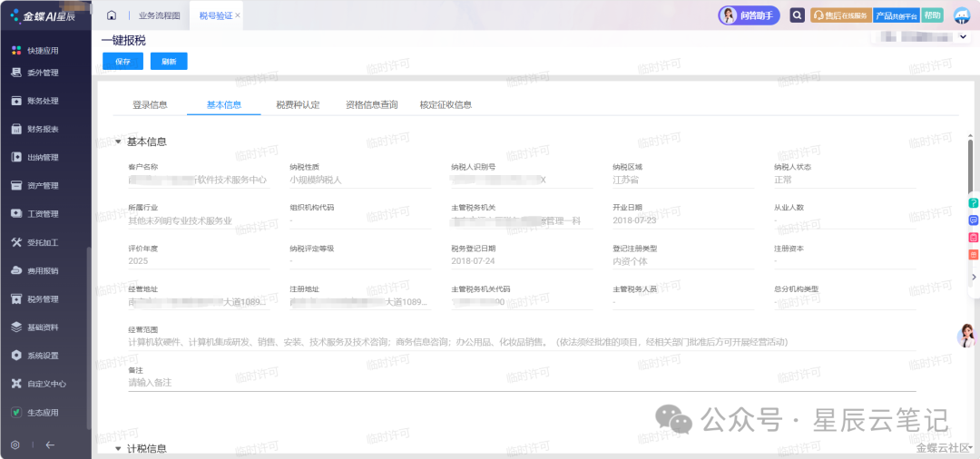Collapse the 计税信息 section triangle
This screenshot has height=459, width=980.
[x=117, y=449]
